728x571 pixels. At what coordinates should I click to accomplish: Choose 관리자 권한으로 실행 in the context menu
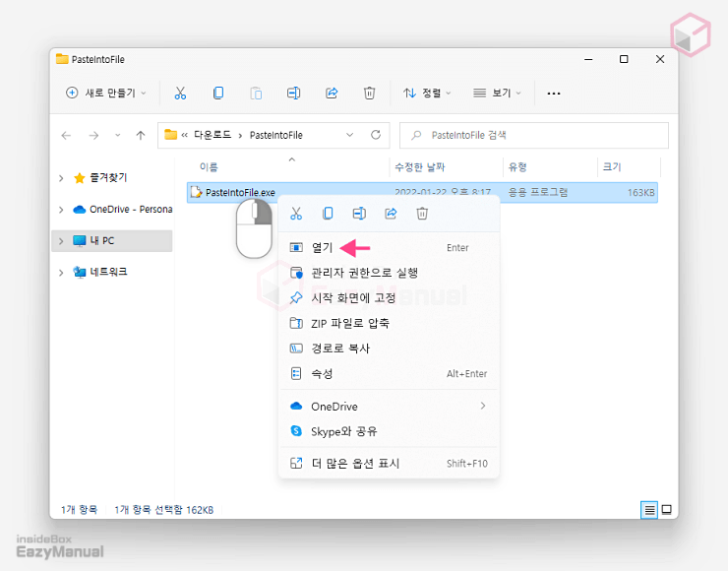[389, 273]
